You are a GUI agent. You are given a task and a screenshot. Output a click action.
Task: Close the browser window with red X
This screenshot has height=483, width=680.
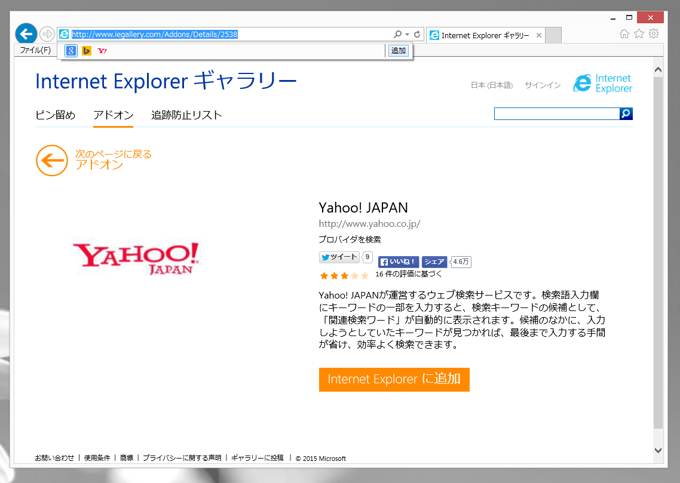(x=651, y=18)
